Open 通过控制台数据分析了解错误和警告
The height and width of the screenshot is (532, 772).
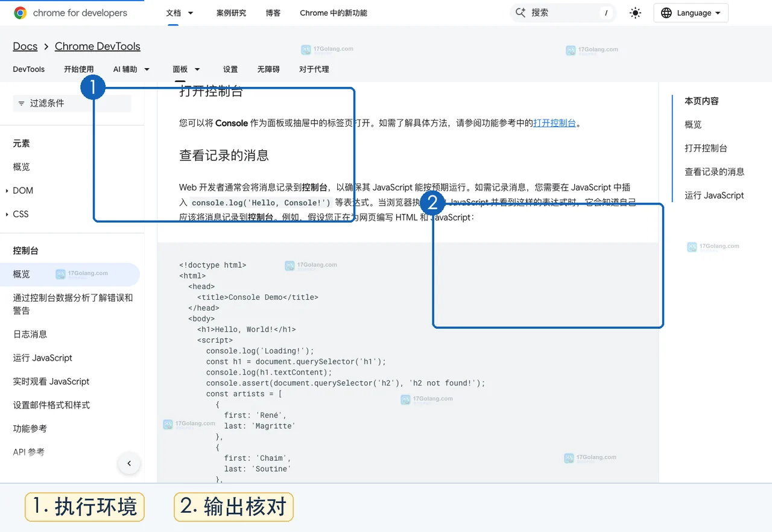click(x=73, y=304)
